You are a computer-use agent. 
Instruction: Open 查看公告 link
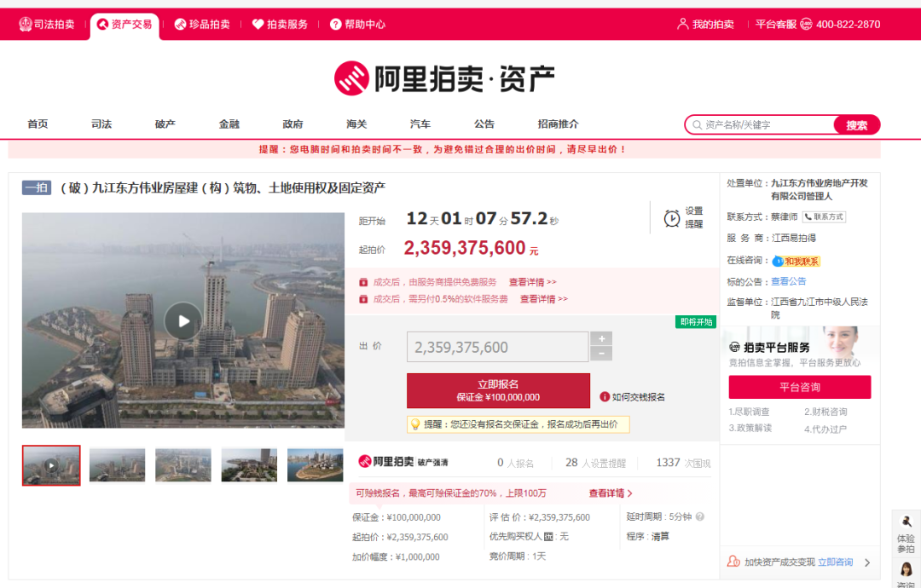pos(788,281)
